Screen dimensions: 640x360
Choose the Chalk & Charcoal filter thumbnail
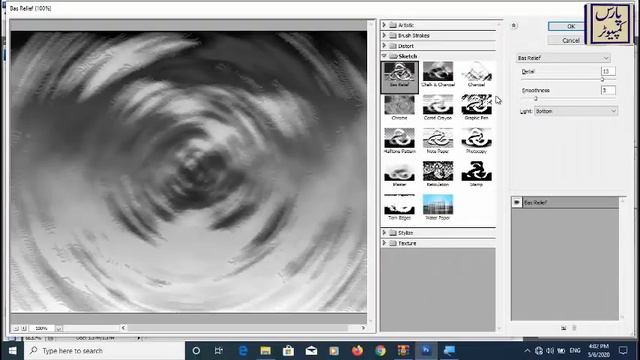click(x=438, y=74)
